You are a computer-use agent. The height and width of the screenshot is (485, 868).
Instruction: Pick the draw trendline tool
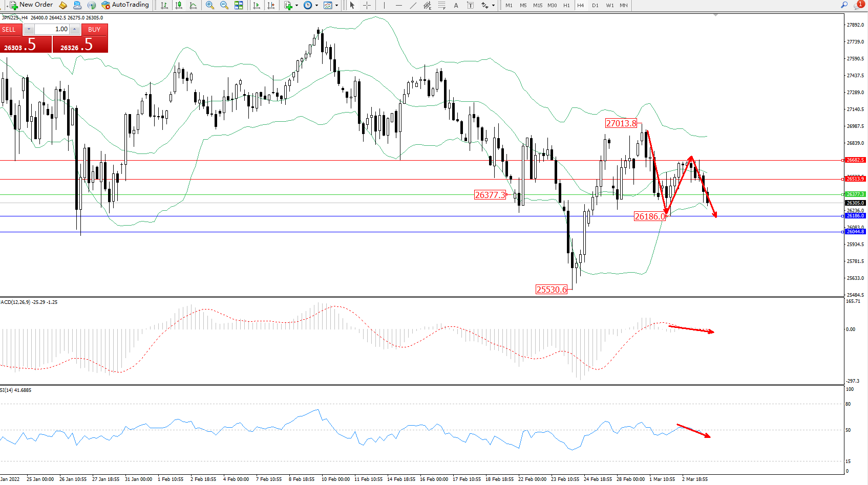click(413, 5)
